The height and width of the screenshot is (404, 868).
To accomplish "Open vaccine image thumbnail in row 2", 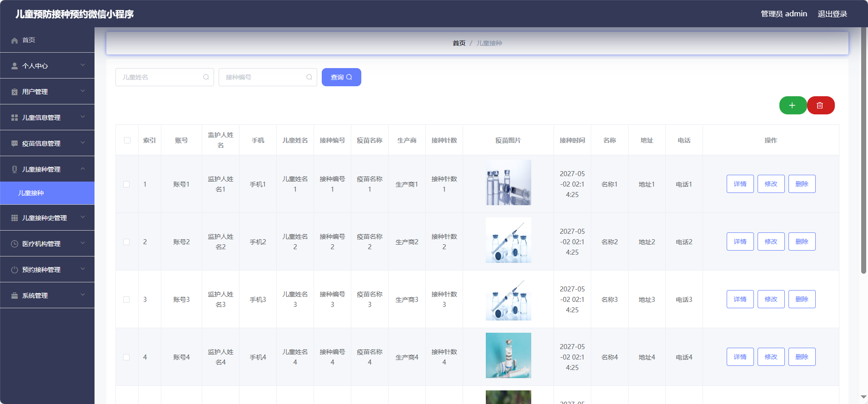I will [509, 240].
